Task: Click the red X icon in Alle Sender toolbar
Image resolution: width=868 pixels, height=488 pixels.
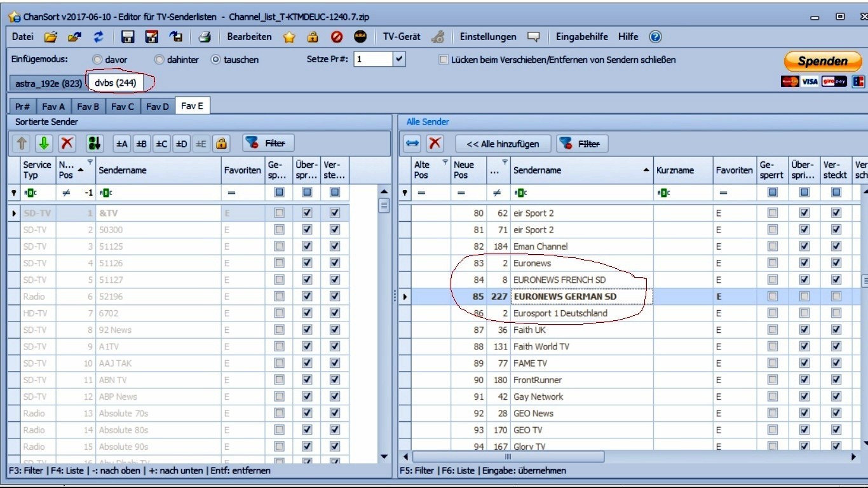Action: coord(435,144)
